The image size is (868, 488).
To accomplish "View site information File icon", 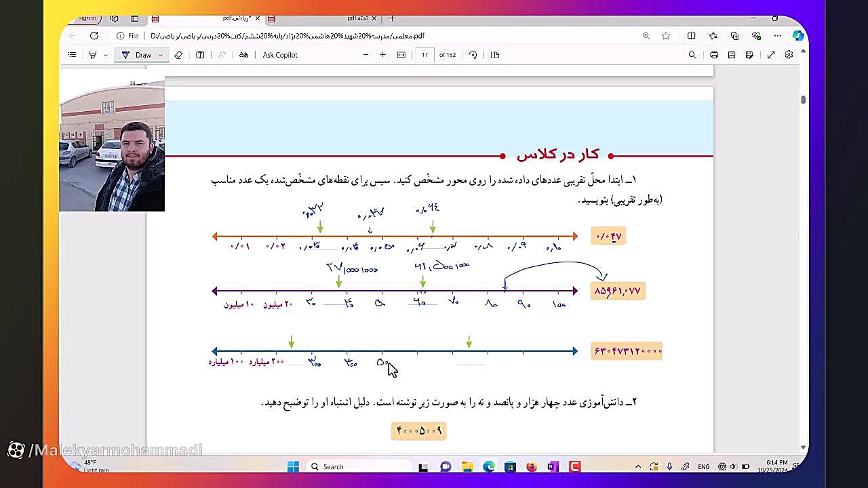I will [127, 36].
